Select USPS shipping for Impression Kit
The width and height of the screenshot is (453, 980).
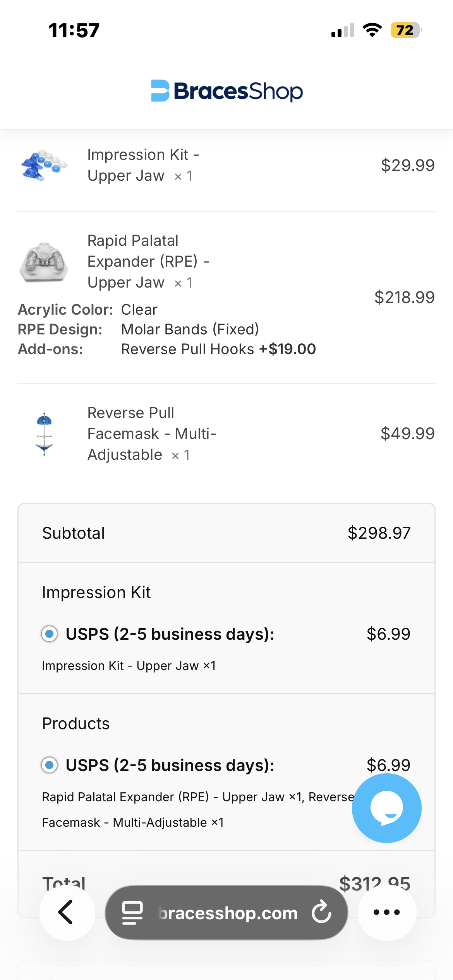pyautogui.click(x=50, y=634)
